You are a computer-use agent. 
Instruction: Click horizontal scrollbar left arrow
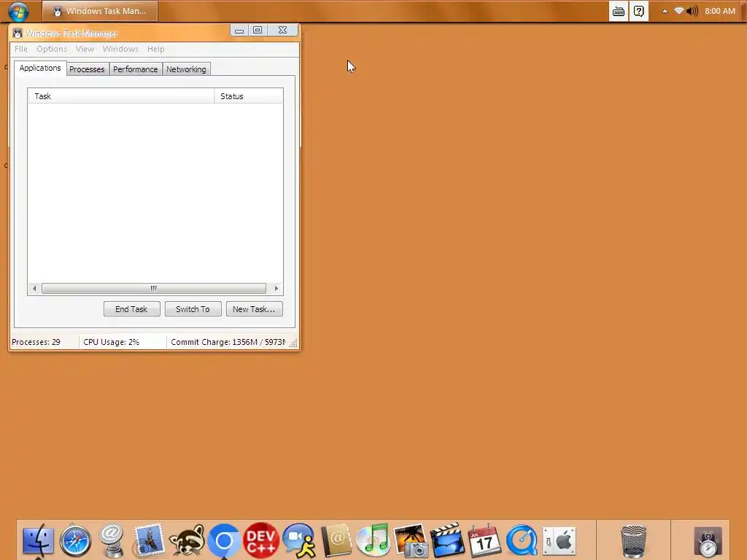click(34, 289)
